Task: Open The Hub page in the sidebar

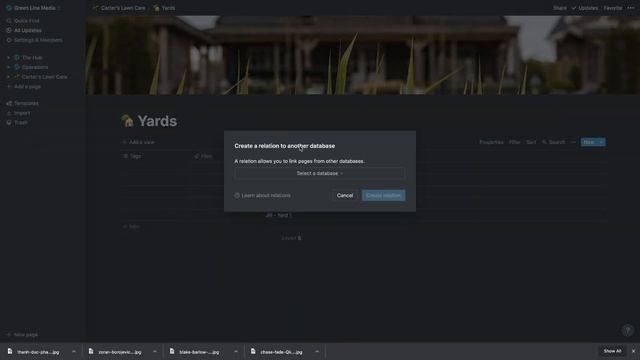Action: coord(32,58)
